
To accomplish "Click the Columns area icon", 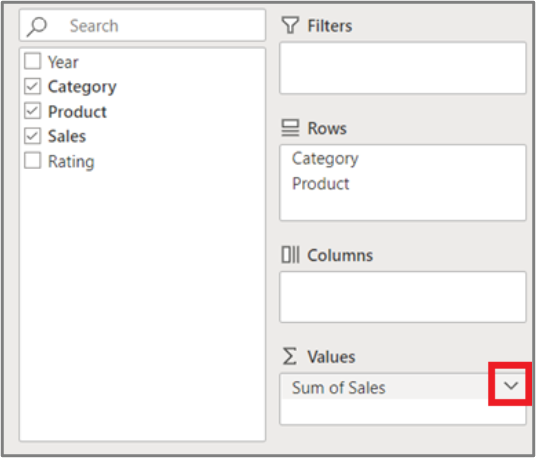I will pyautogui.click(x=291, y=255).
